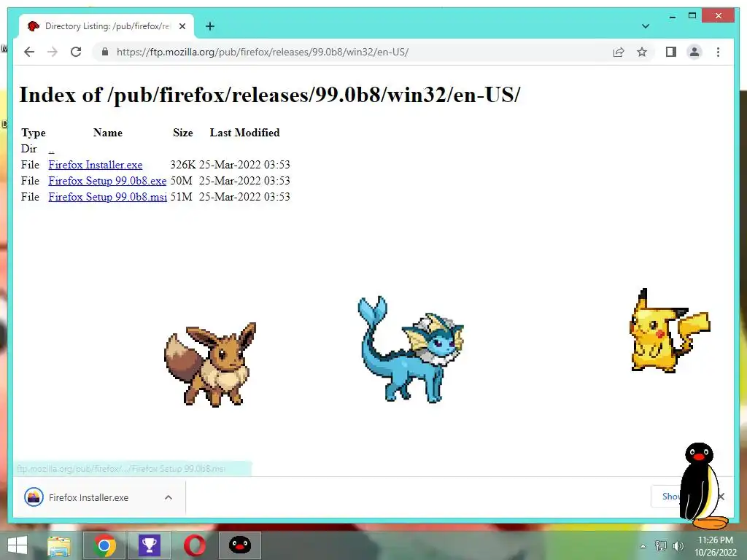View site info via the lock icon
This screenshot has height=560, width=747.
point(105,52)
